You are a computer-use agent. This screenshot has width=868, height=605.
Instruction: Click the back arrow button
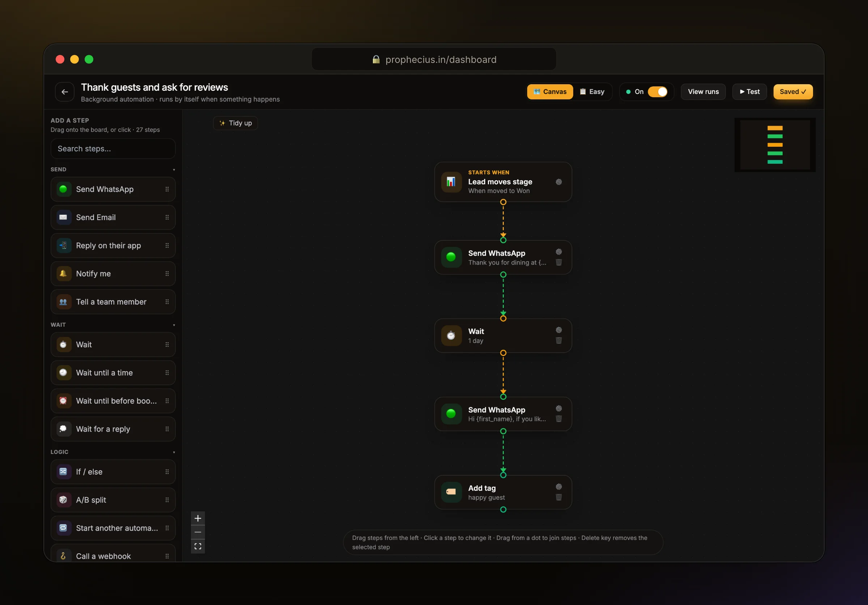pos(65,92)
